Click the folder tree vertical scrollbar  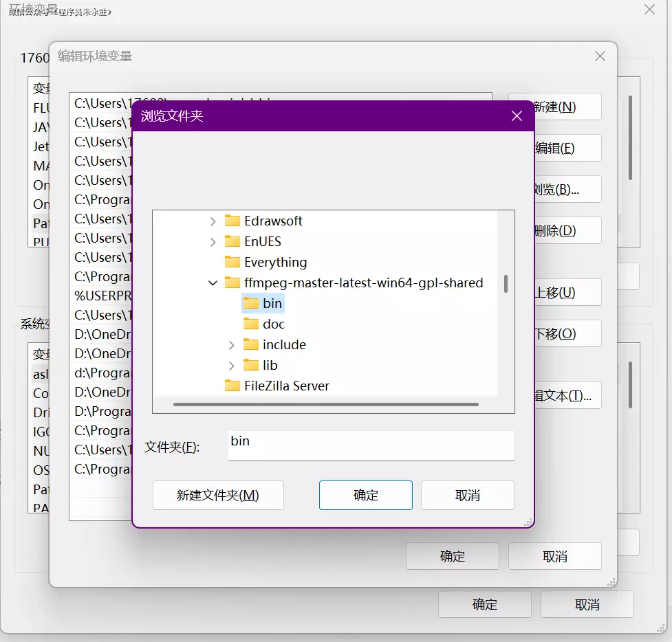pos(506,284)
